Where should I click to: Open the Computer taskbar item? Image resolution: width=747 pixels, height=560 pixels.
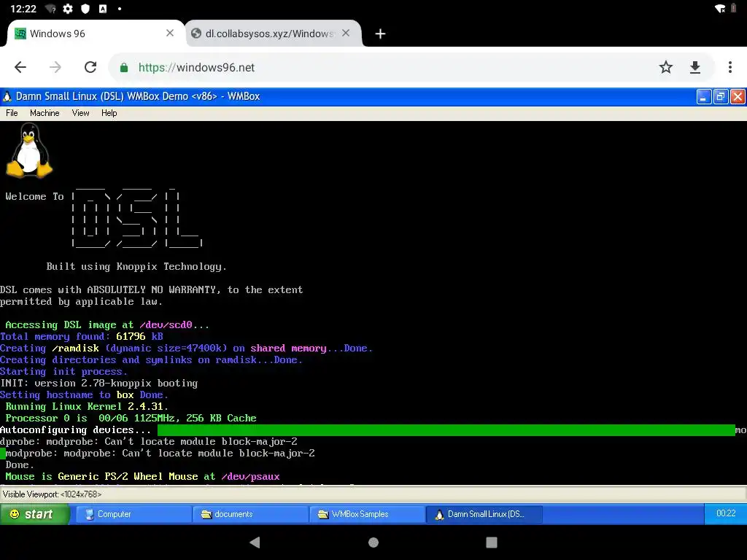pos(134,514)
